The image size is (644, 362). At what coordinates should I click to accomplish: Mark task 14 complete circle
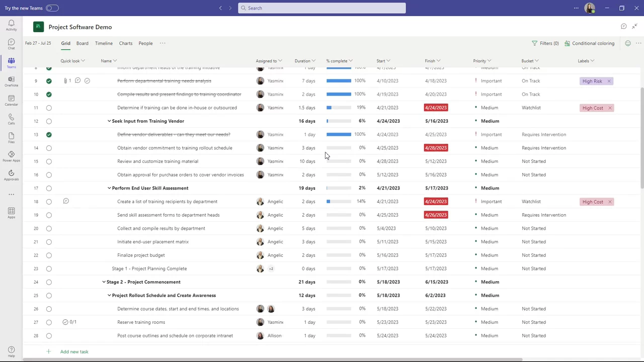49,148
